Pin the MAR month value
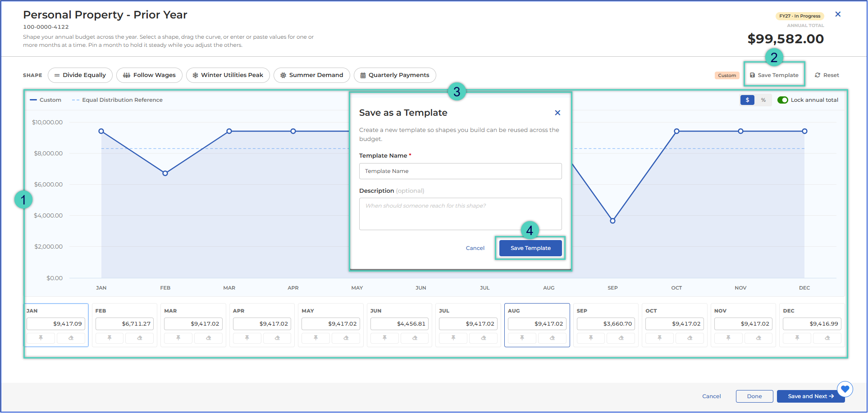The height and width of the screenshot is (413, 868). tap(178, 338)
